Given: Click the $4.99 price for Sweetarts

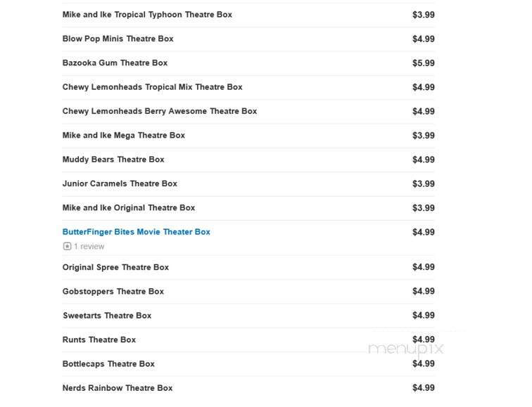Looking at the screenshot, I should point(424,315).
